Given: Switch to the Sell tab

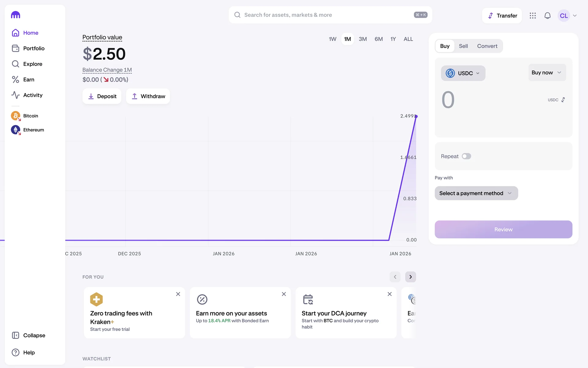Looking at the screenshot, I should [x=463, y=46].
